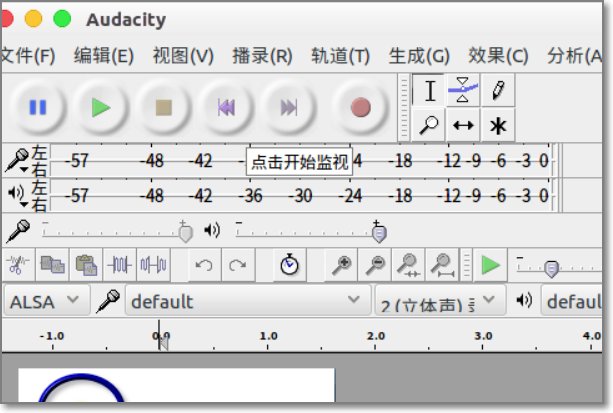
Task: Start playback with the green Play button
Action: (101, 107)
